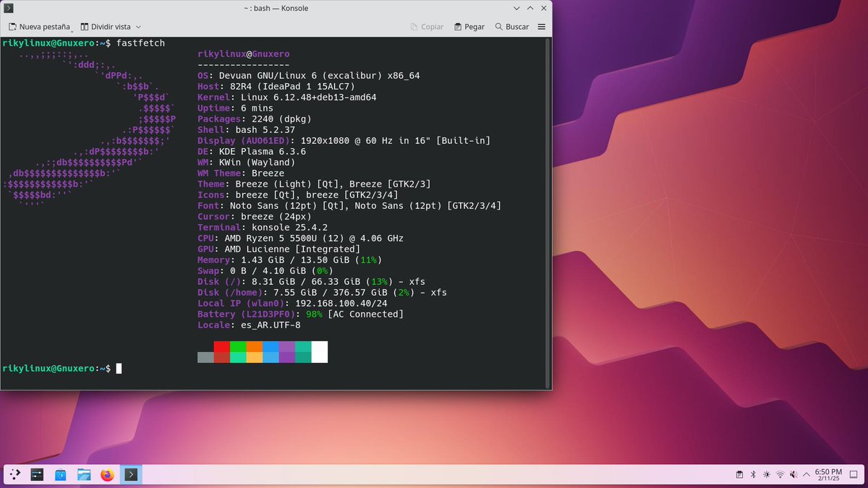Select the bash session tab title
Viewport: 868px width, 488px height.
pyautogui.click(x=276, y=8)
